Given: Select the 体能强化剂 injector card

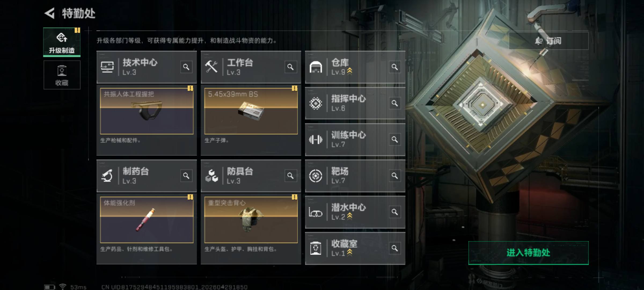Looking at the screenshot, I should (x=147, y=220).
